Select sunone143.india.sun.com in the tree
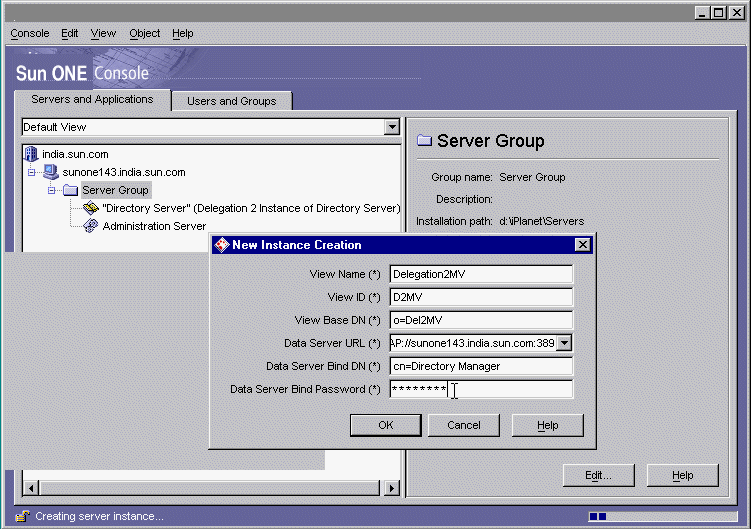This screenshot has height=529, width=751. point(124,172)
